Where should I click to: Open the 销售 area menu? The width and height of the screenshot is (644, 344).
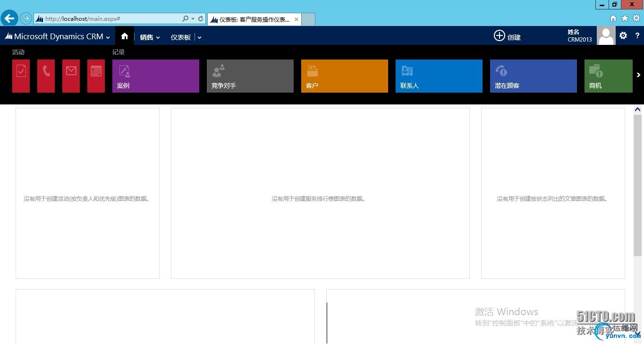click(146, 37)
